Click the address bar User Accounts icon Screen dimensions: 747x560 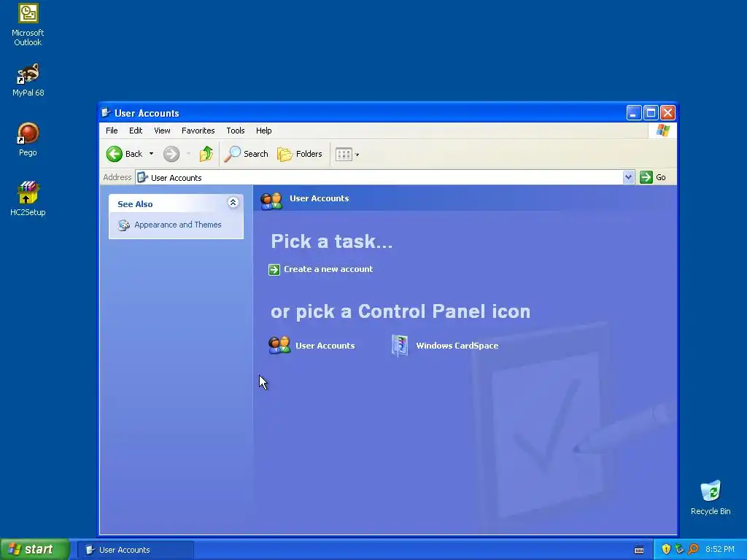point(142,177)
